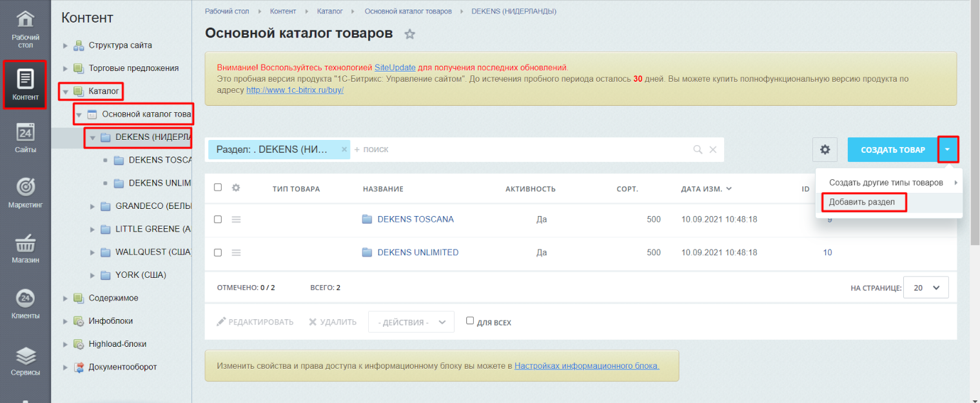Click the Инфоблоки tree icon
Viewport: 980px width, 403px height.
click(x=79, y=321)
